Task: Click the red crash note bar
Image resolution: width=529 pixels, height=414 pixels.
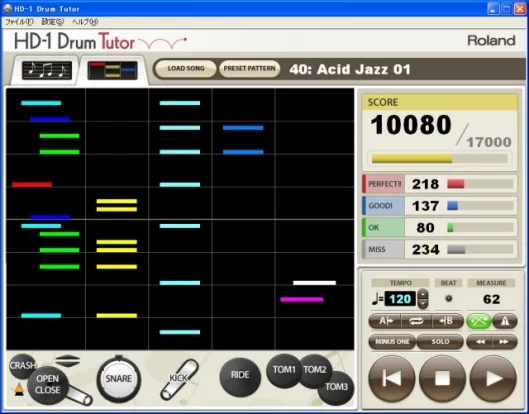Action: coord(32,185)
